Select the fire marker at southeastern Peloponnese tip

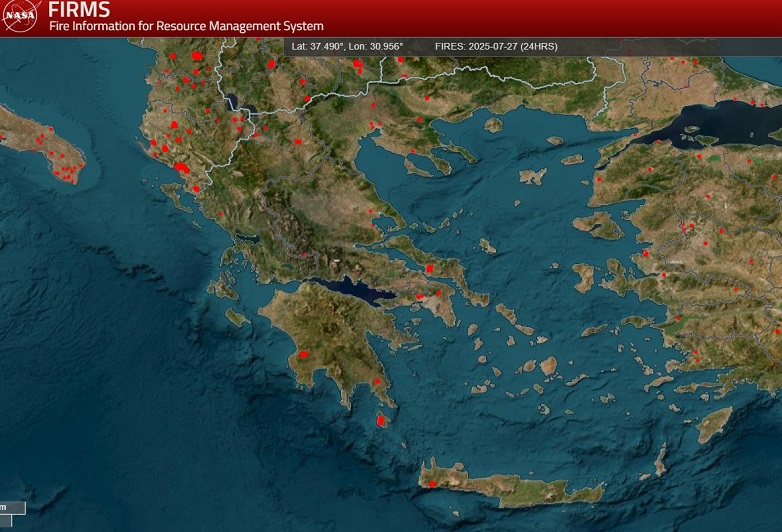377,384
